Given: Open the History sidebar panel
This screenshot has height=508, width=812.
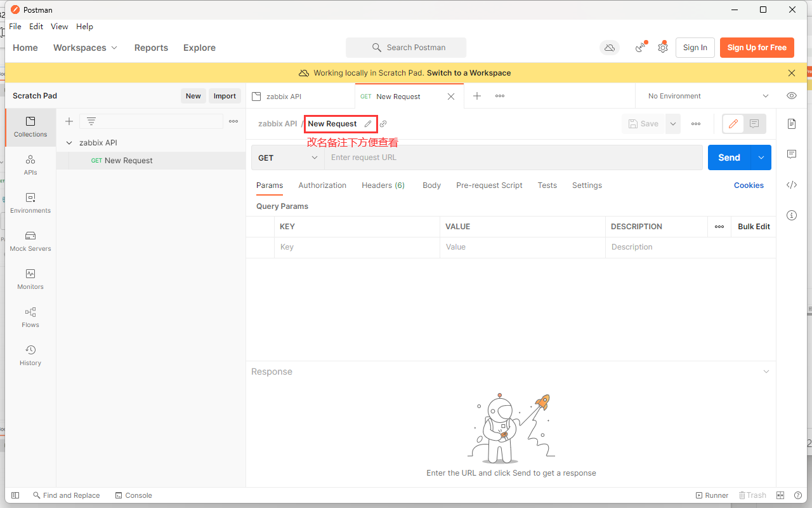Looking at the screenshot, I should pyautogui.click(x=30, y=356).
